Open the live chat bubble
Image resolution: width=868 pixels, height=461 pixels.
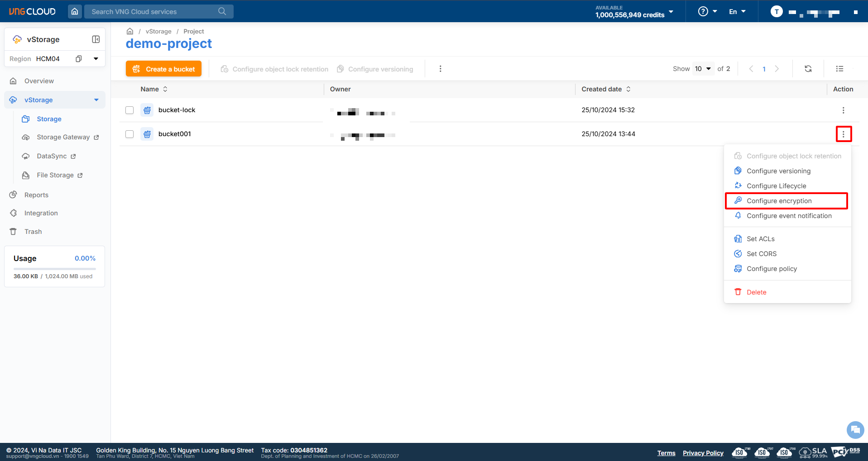point(855,429)
